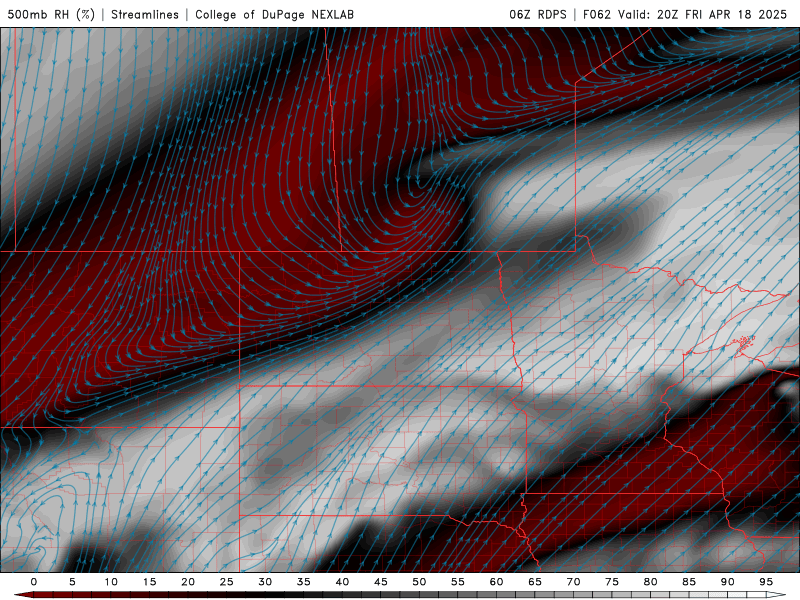Click the 25 value on color scale
The image size is (800, 600).
click(x=227, y=582)
